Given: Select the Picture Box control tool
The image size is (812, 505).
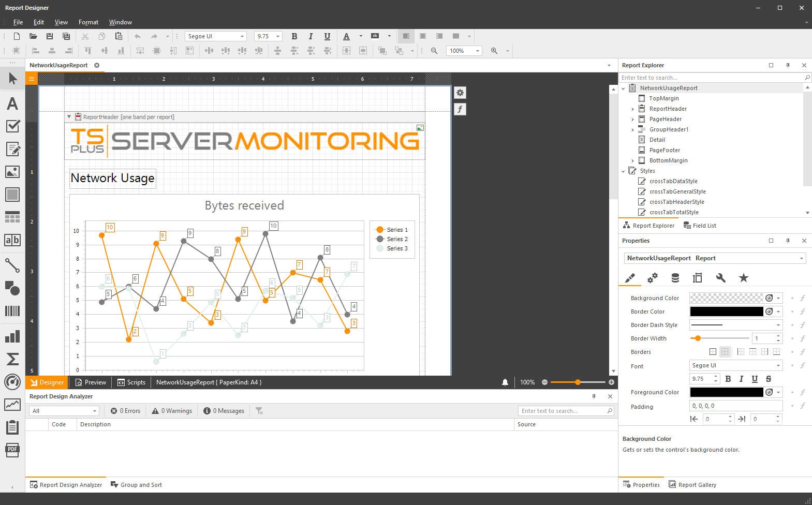Looking at the screenshot, I should (x=12, y=172).
